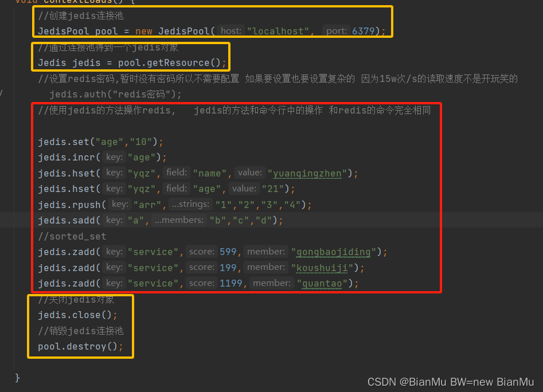Click the "localhost" host string literal
This screenshot has width=543, height=392.
pos(278,31)
